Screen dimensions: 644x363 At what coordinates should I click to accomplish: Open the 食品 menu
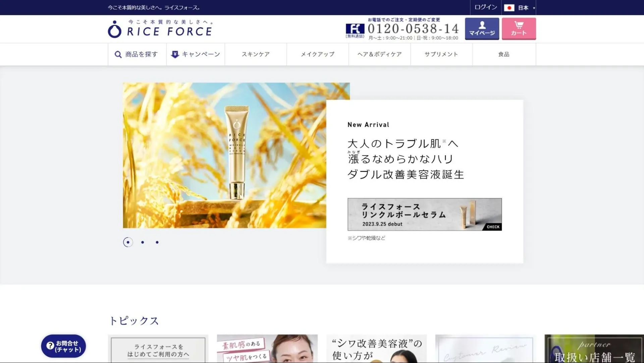(504, 54)
